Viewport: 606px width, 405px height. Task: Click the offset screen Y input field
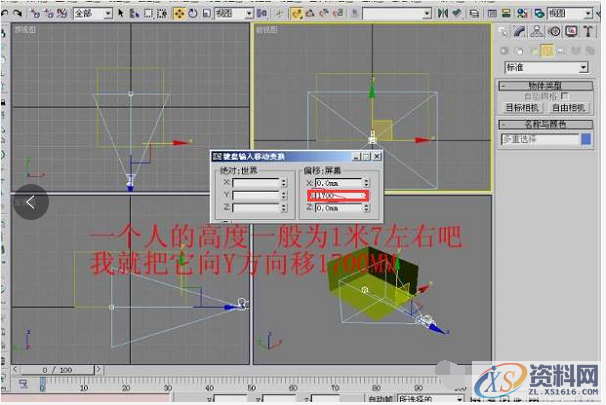(x=339, y=196)
